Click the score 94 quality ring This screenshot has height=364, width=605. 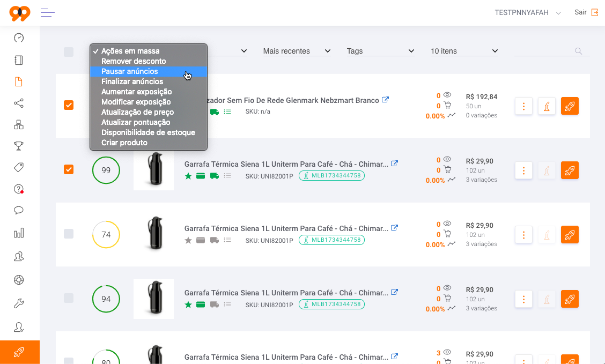click(106, 299)
